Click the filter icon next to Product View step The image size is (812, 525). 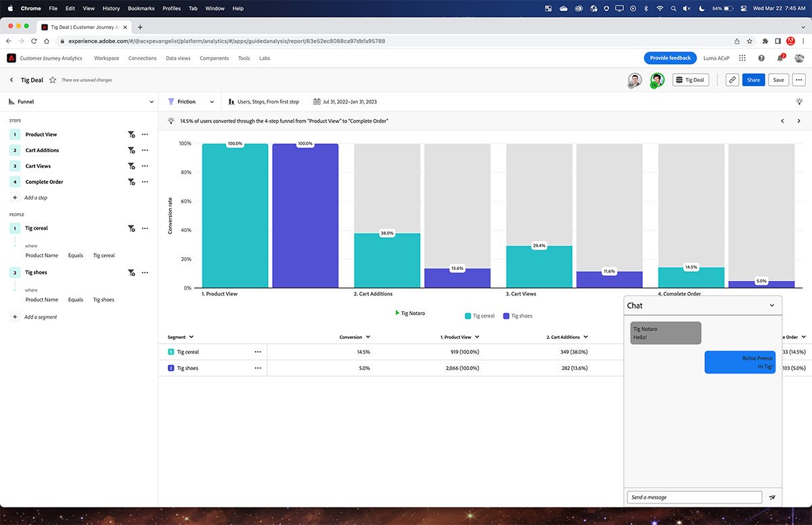pyautogui.click(x=132, y=134)
